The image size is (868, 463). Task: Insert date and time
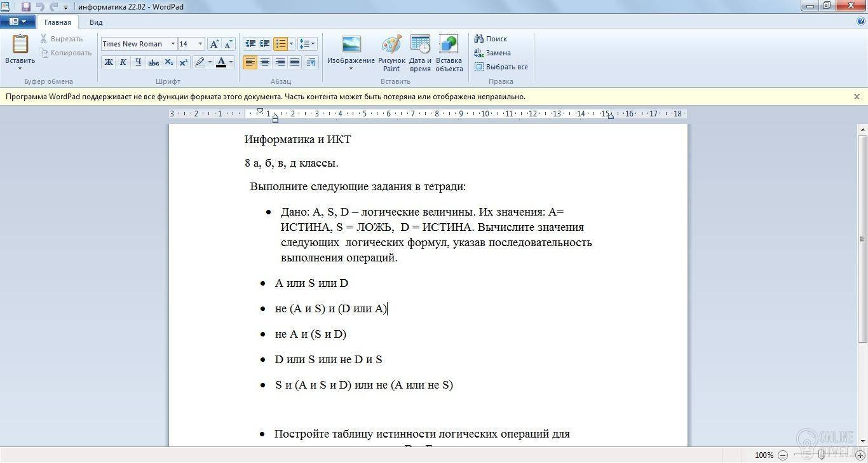(420, 53)
